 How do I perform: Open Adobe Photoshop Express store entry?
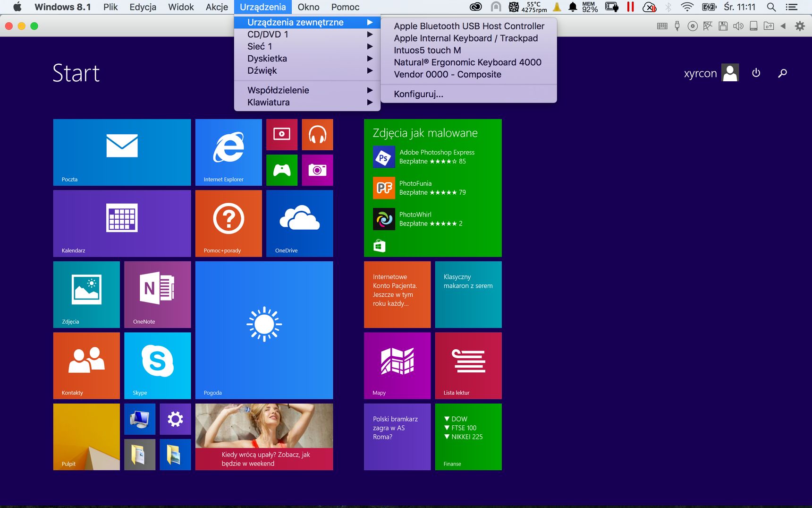[x=424, y=157]
